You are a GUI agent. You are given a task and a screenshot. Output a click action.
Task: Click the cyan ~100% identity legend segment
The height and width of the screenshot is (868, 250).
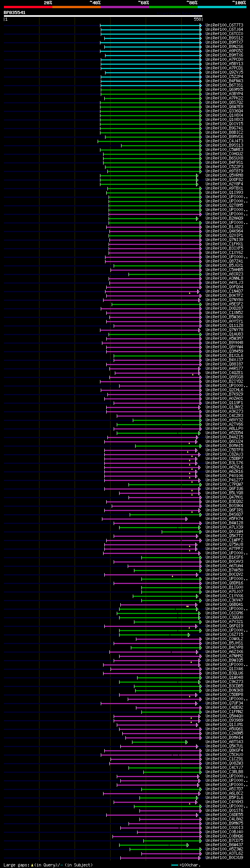[x=222, y=7]
